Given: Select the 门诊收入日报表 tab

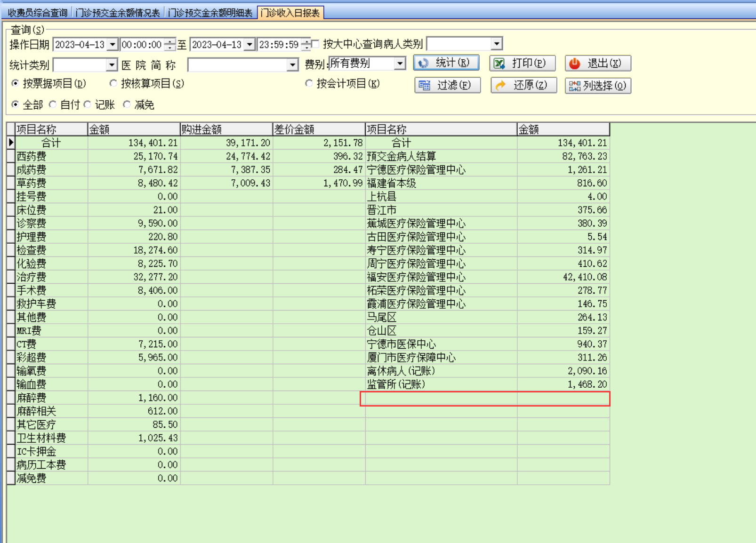Looking at the screenshot, I should (290, 13).
